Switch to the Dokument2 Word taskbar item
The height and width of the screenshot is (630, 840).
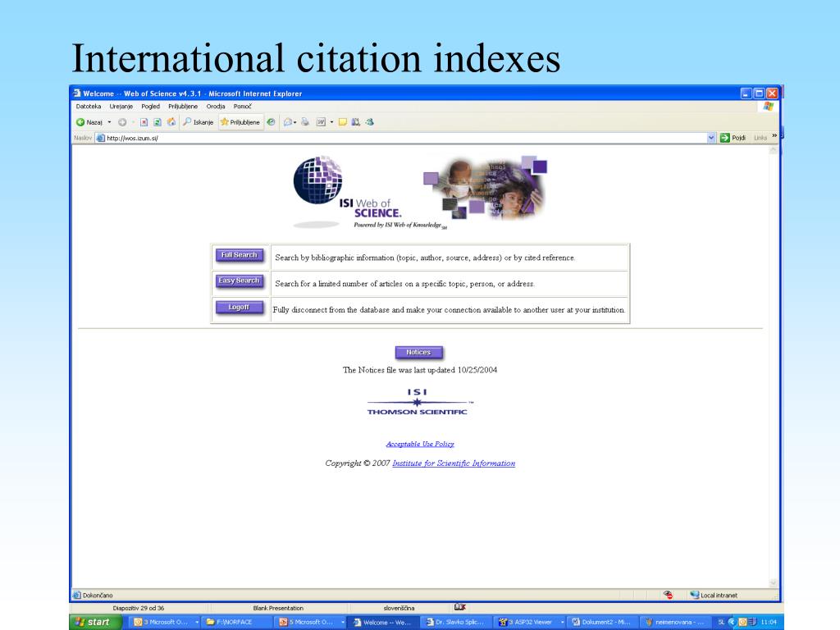pos(601,622)
